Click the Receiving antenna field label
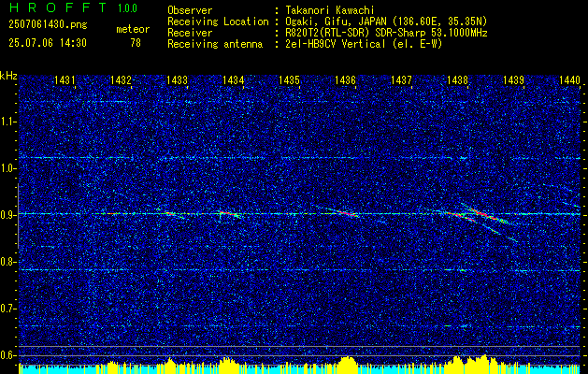 pos(215,44)
